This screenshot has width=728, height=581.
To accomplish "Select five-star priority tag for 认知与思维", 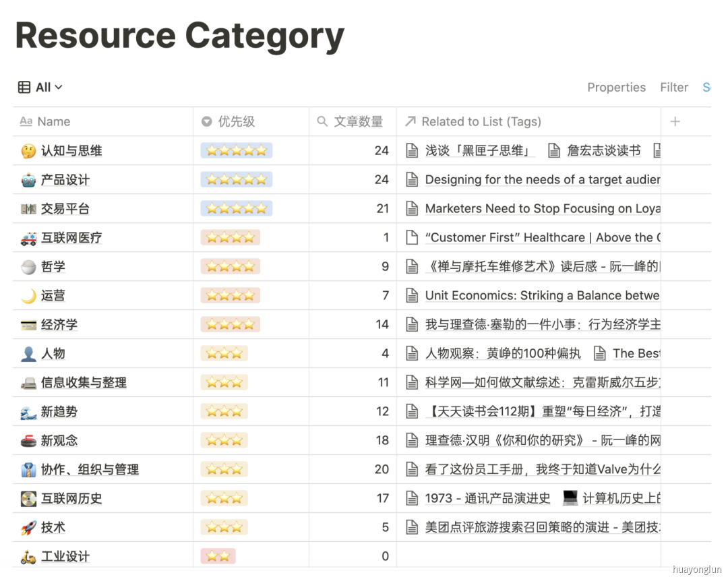I will (237, 150).
